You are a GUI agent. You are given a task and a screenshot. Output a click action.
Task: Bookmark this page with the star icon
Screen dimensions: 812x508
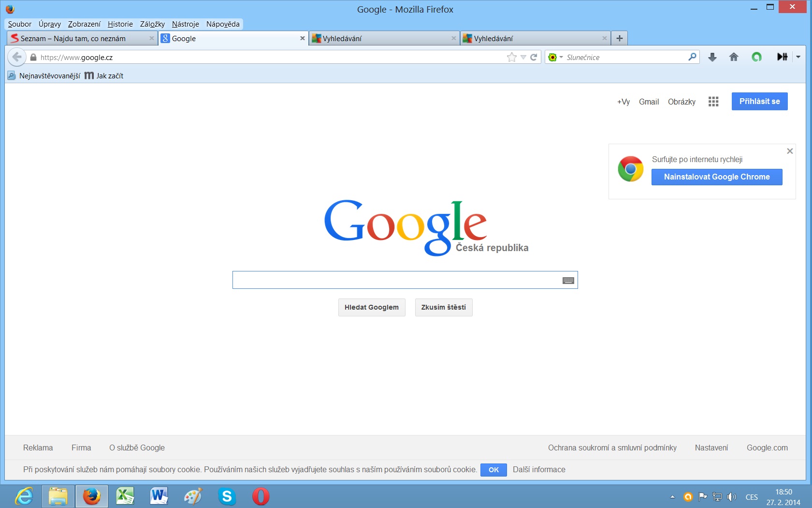click(511, 57)
